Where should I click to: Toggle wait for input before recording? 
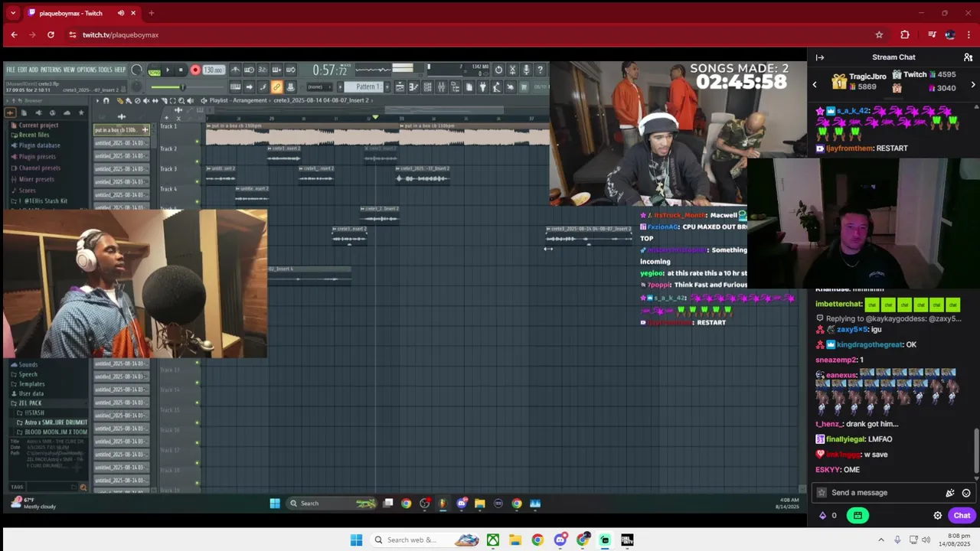coord(249,70)
